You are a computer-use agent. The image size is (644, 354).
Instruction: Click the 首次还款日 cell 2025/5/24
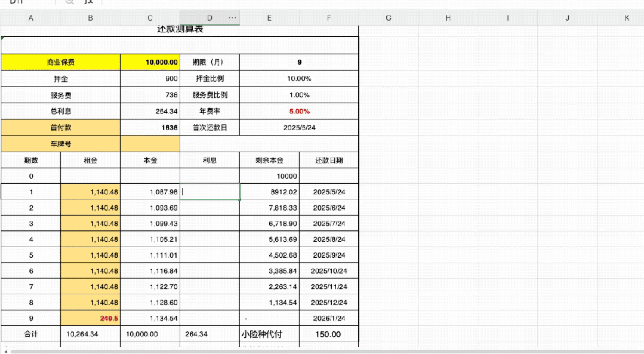299,128
